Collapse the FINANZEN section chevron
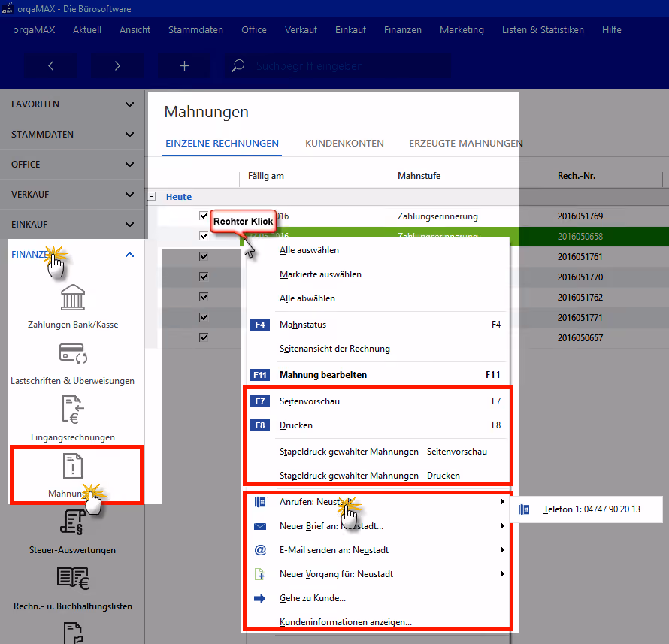 pos(130,255)
